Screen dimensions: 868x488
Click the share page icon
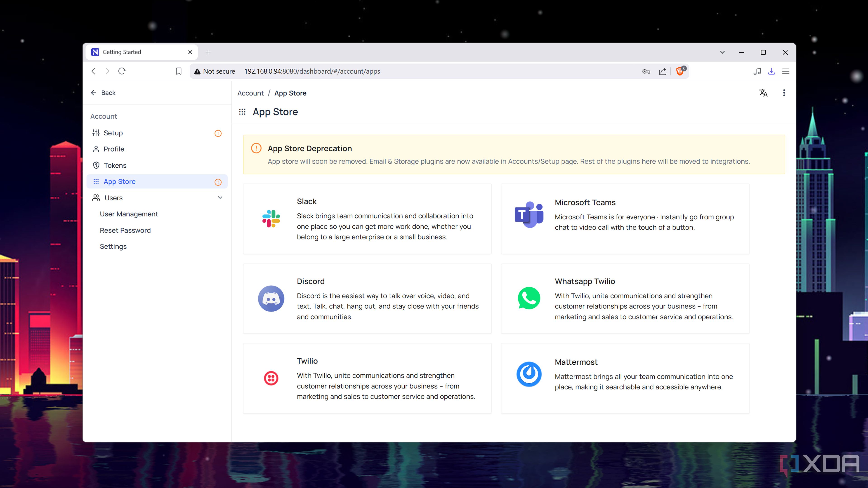point(663,71)
